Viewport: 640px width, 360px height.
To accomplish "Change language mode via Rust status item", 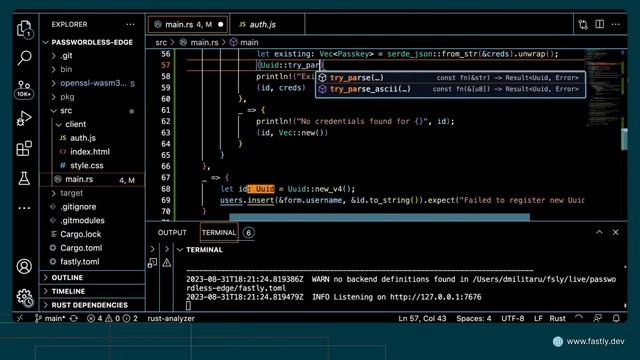I will [x=558, y=318].
